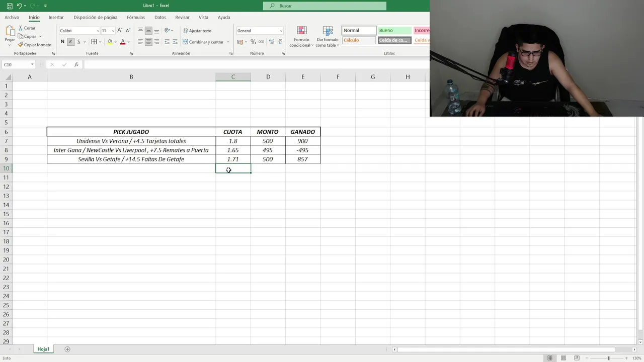Image resolution: width=644 pixels, height=362 pixels.
Task: Apply the Normal cell style
Action: click(359, 30)
